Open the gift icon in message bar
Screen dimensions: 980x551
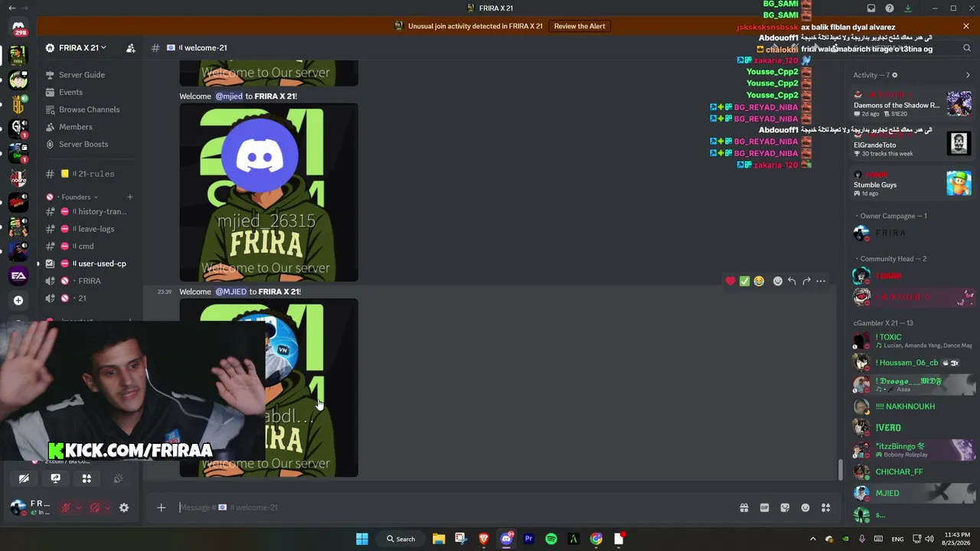pos(743,507)
